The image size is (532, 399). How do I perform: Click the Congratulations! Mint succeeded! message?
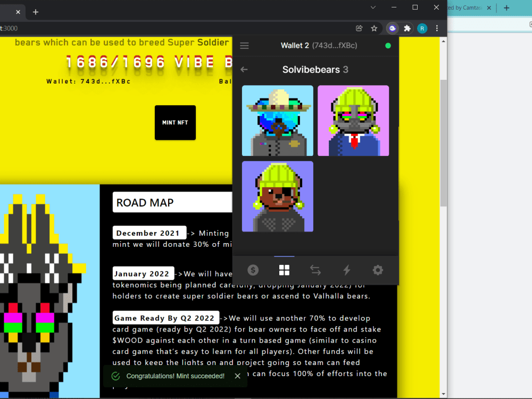(x=176, y=376)
